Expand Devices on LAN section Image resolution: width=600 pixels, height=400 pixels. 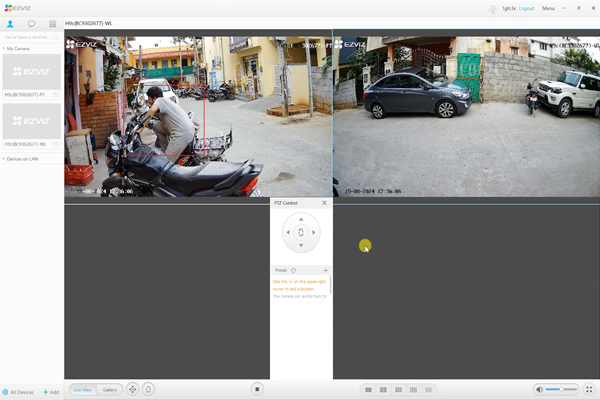tap(4, 159)
